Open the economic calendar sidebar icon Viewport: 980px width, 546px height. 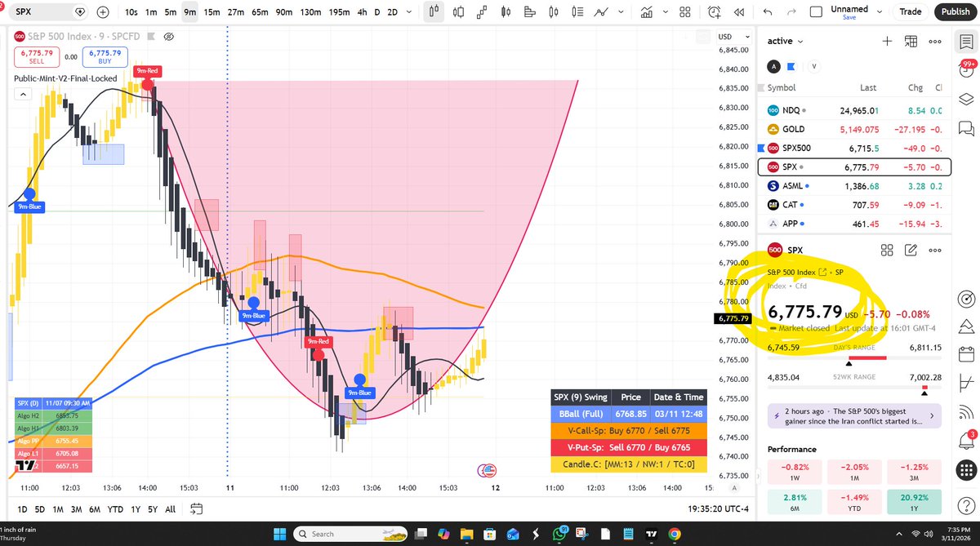[x=967, y=355]
